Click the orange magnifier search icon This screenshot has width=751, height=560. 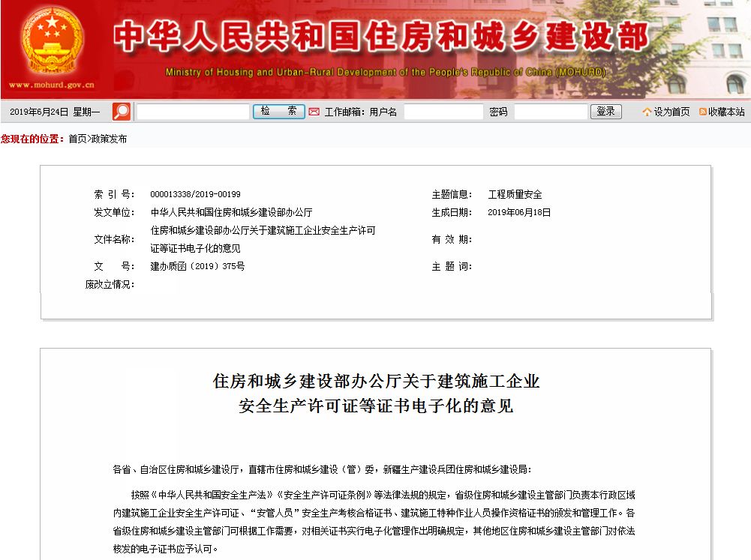click(x=122, y=112)
